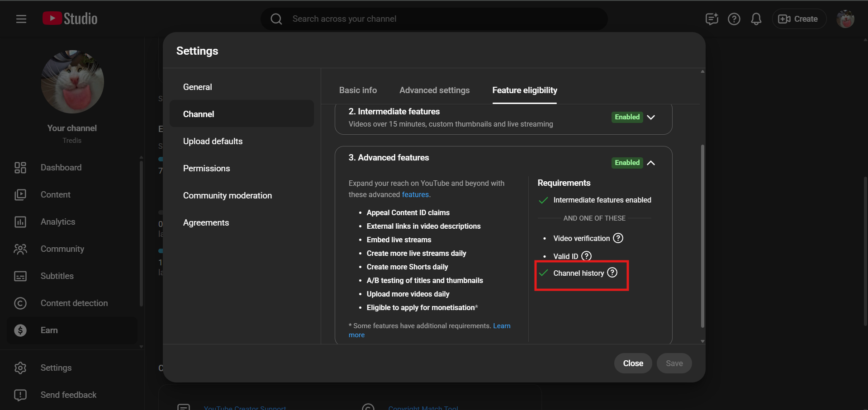Click the account avatar in top right
Image resolution: width=868 pixels, height=410 pixels.
click(844, 19)
